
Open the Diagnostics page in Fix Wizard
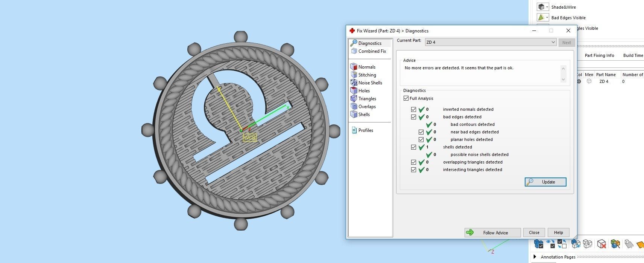click(370, 43)
